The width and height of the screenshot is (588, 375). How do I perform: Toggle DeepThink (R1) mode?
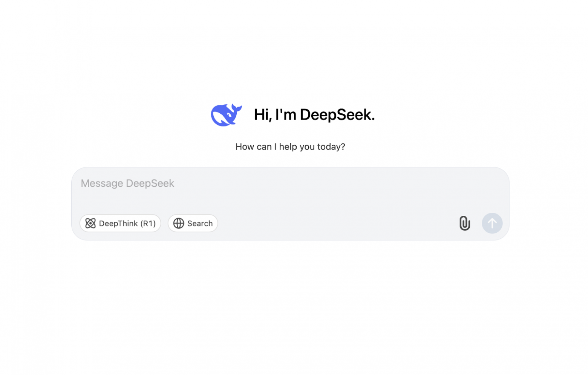[x=120, y=223]
